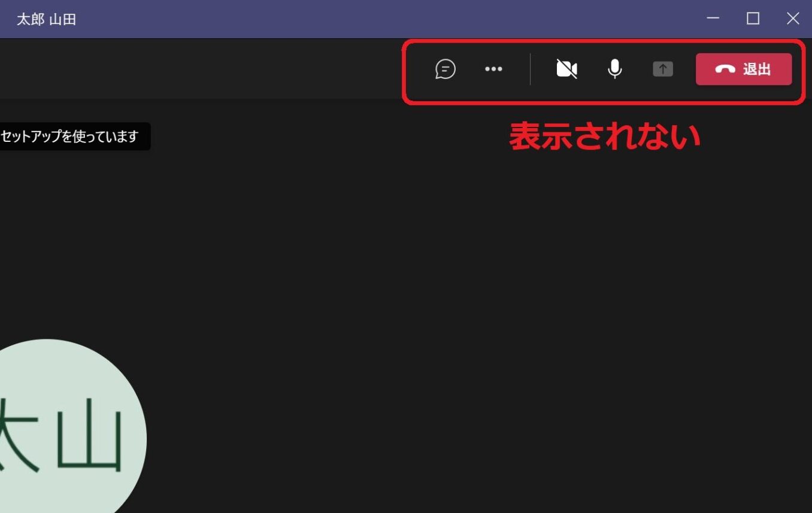Close the 太郎 山田 call window
The image size is (812, 513).
point(793,19)
